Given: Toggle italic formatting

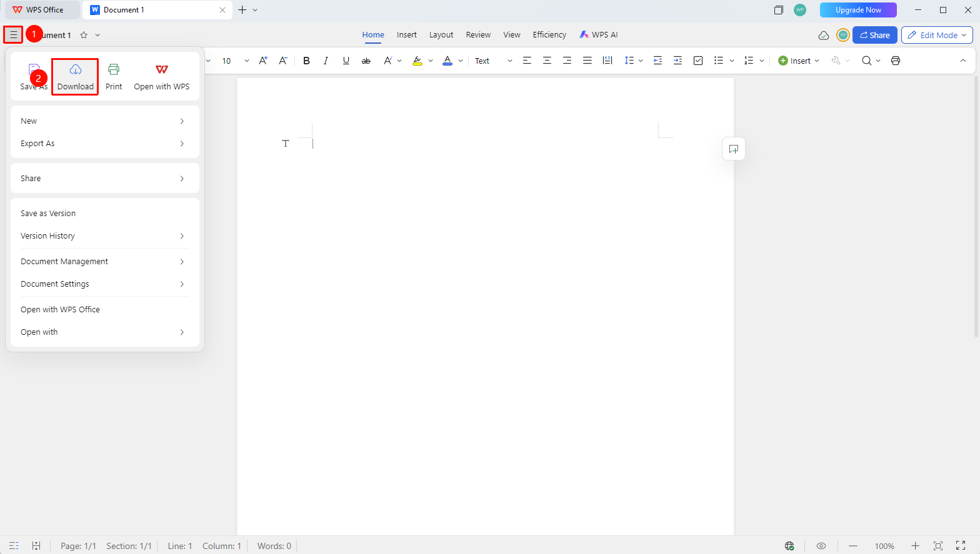Looking at the screenshot, I should pyautogui.click(x=326, y=61).
